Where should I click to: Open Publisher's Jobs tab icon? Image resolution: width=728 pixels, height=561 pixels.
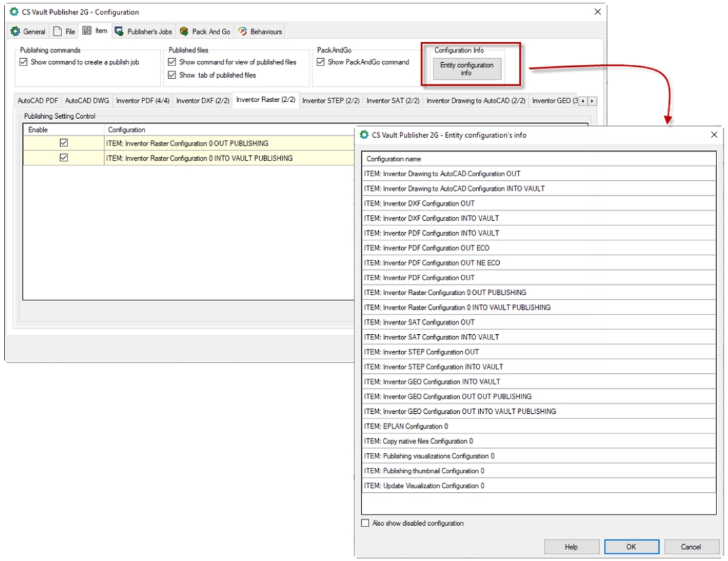[120, 32]
